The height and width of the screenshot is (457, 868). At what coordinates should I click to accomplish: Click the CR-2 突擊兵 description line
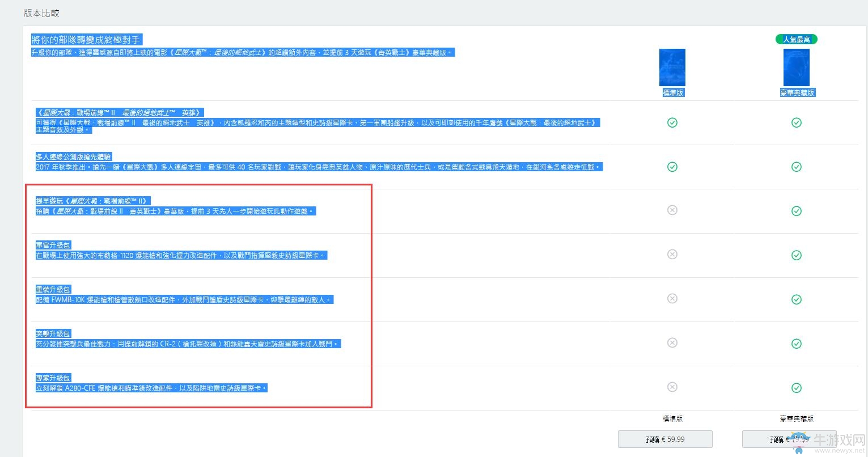pyautogui.click(x=188, y=344)
